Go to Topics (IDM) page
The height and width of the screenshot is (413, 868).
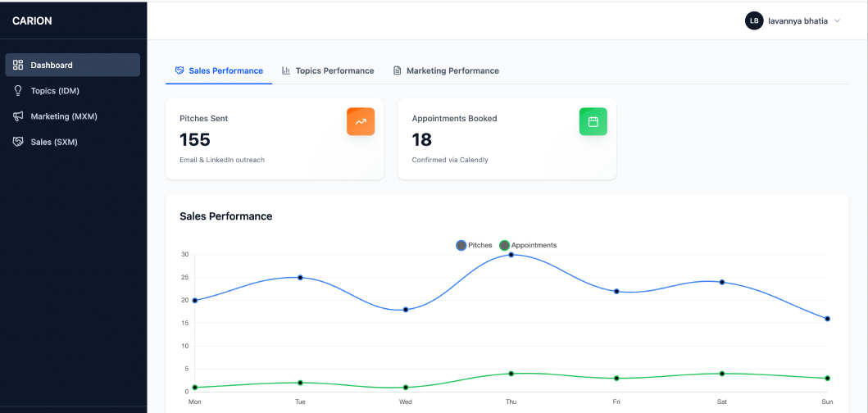coord(55,91)
